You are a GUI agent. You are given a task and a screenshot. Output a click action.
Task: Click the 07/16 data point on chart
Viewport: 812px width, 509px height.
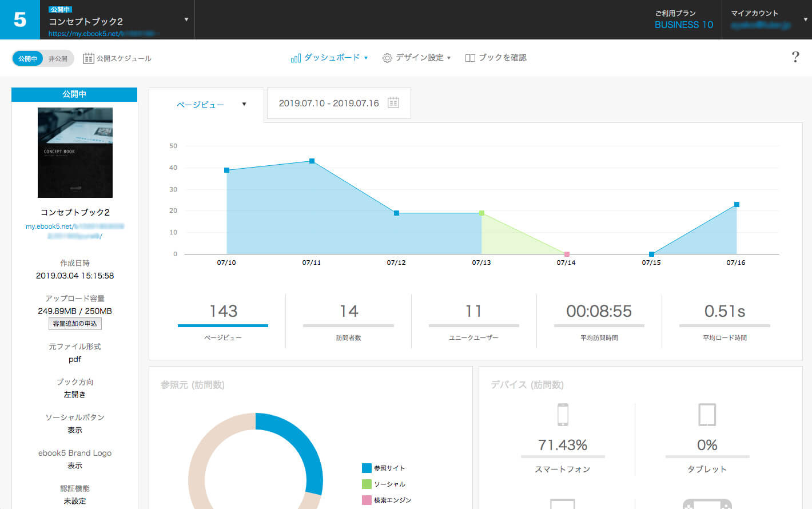[737, 204]
